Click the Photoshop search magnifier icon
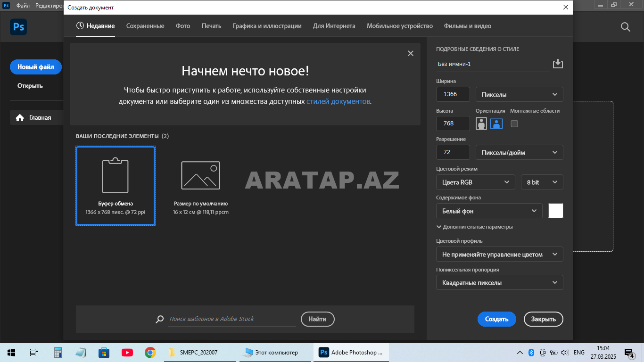The image size is (644, 362). [626, 27]
